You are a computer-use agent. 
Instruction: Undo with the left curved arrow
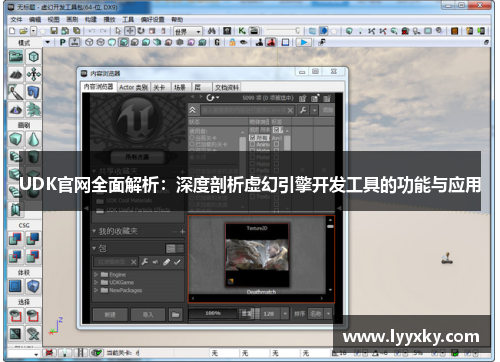(x=92, y=31)
